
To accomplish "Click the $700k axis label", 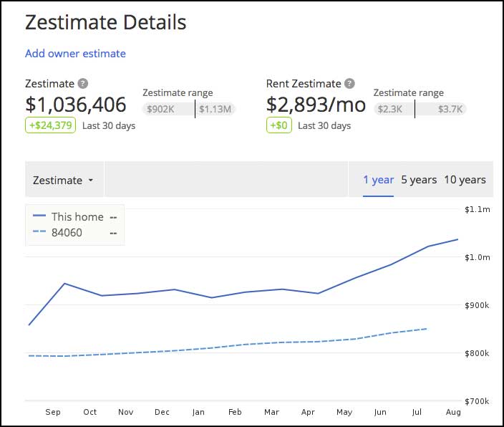I will pos(477,401).
